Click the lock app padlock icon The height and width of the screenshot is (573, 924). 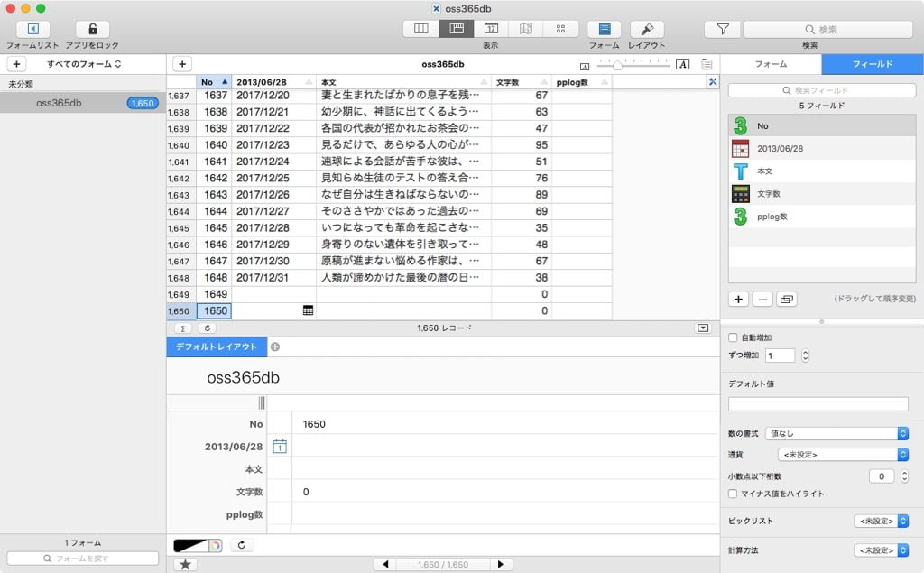point(93,29)
